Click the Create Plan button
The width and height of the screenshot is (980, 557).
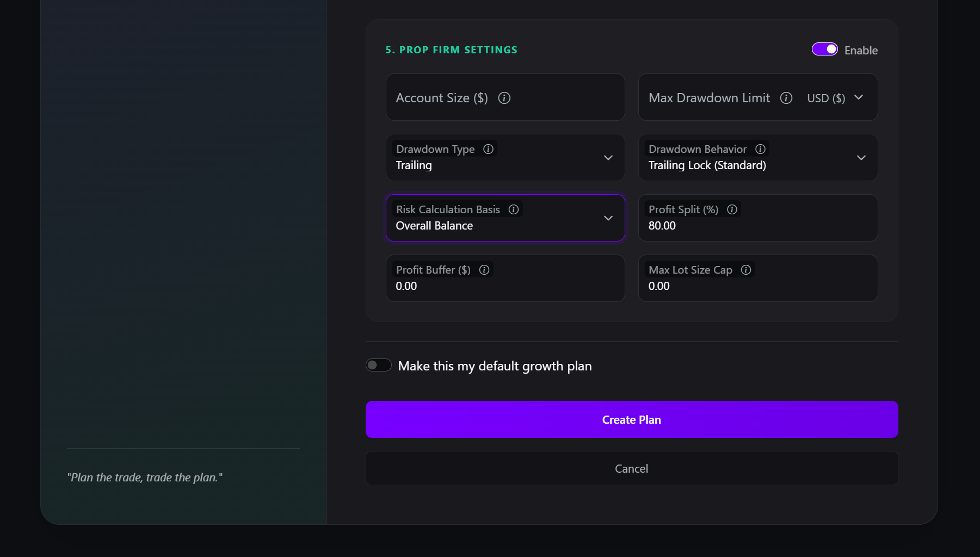631,419
